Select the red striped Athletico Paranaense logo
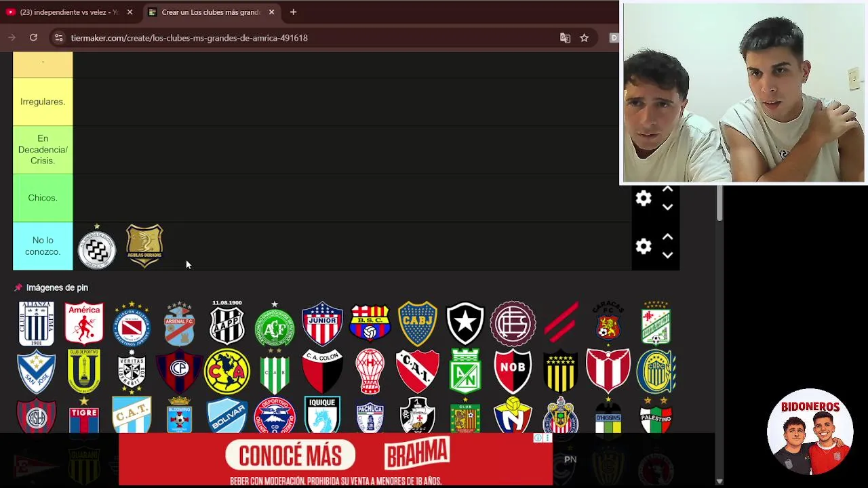This screenshot has width=868, height=488. 561,322
